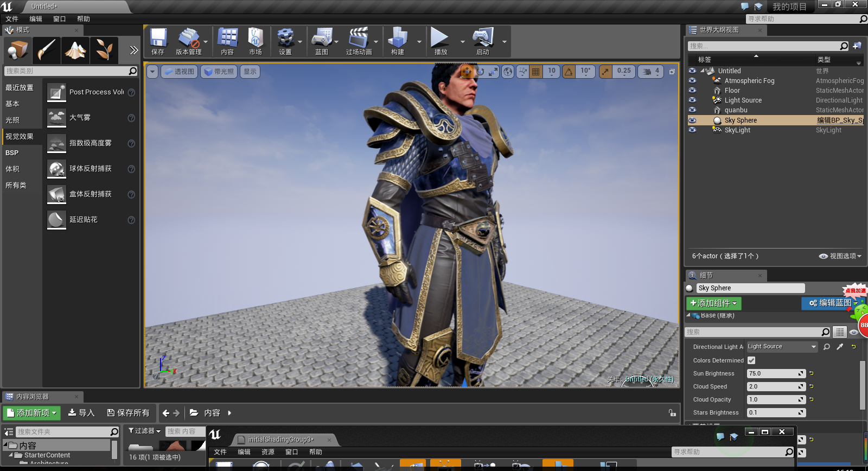Click the Build (构建) toolbar icon

pyautogui.click(x=398, y=41)
